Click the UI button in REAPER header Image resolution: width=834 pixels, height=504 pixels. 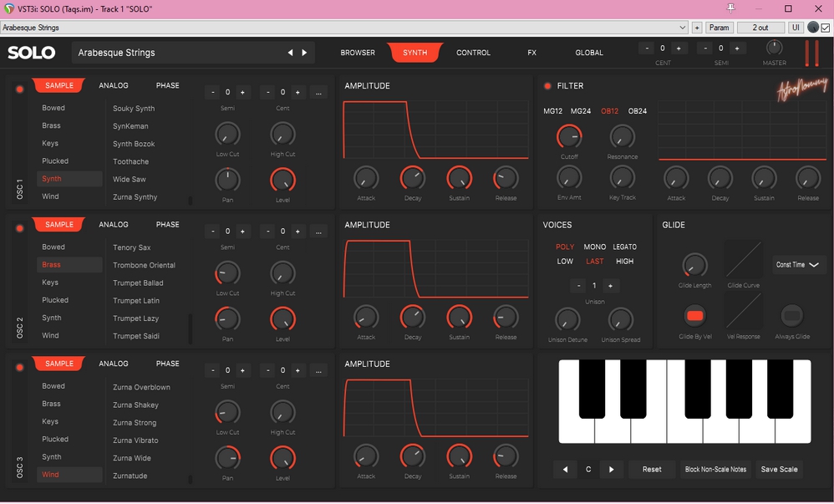pos(796,28)
